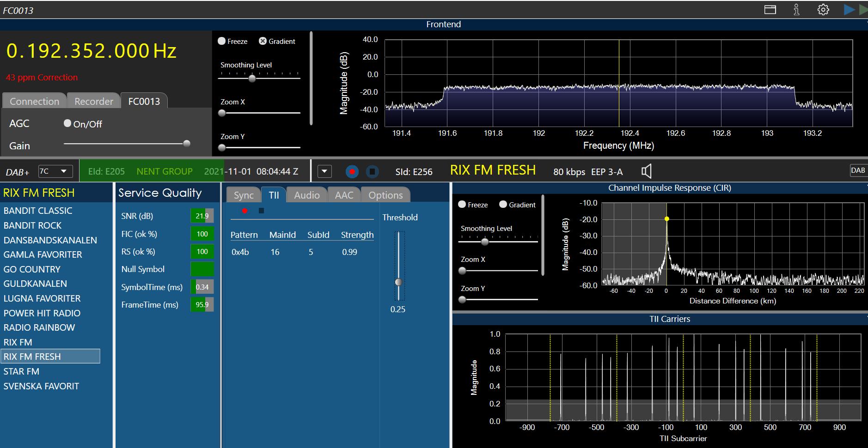Toggle AGC On/Off radio button
This screenshot has height=448, width=868.
[68, 123]
